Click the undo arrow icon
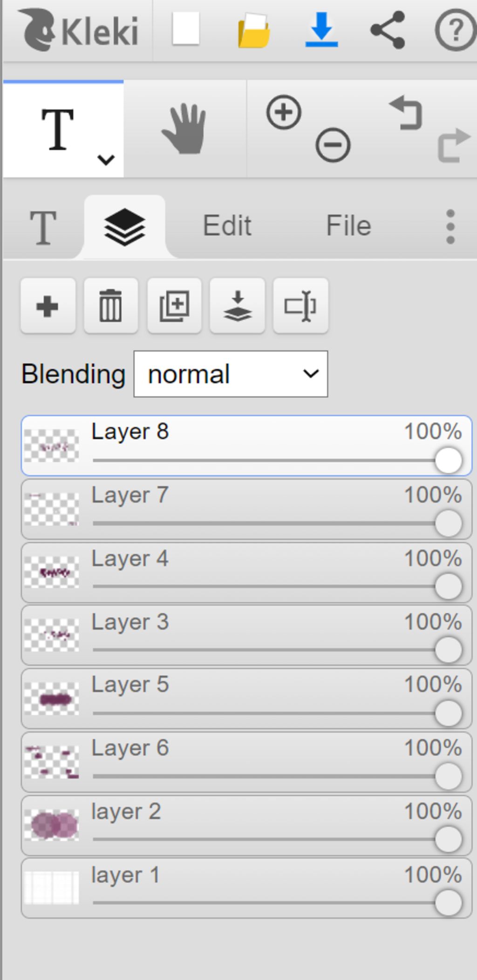This screenshot has height=980, width=477. [406, 112]
